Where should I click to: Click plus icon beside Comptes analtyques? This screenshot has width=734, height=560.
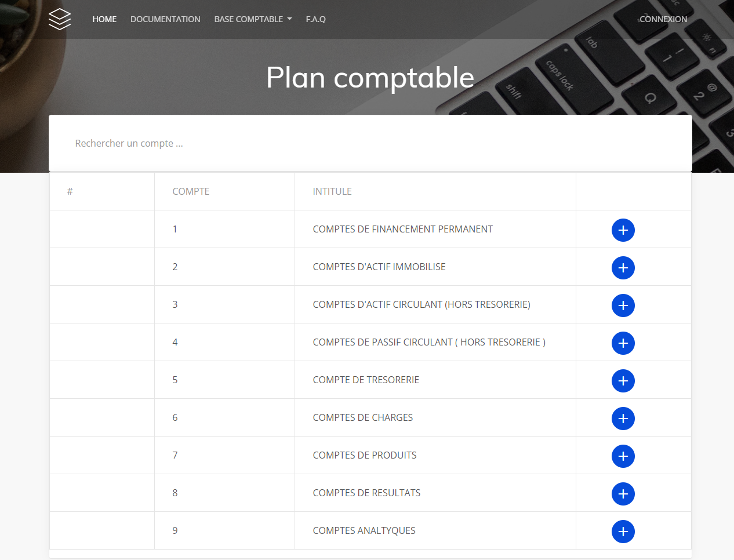tap(623, 532)
